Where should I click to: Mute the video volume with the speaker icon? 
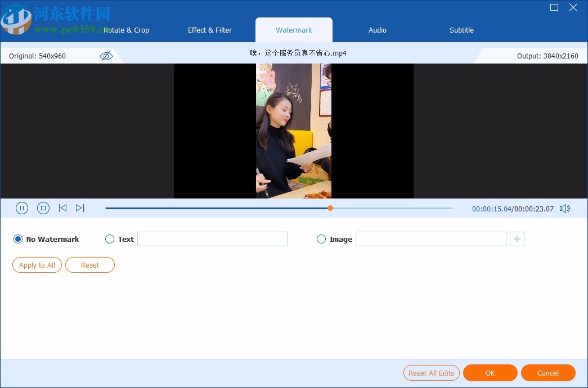pos(564,208)
